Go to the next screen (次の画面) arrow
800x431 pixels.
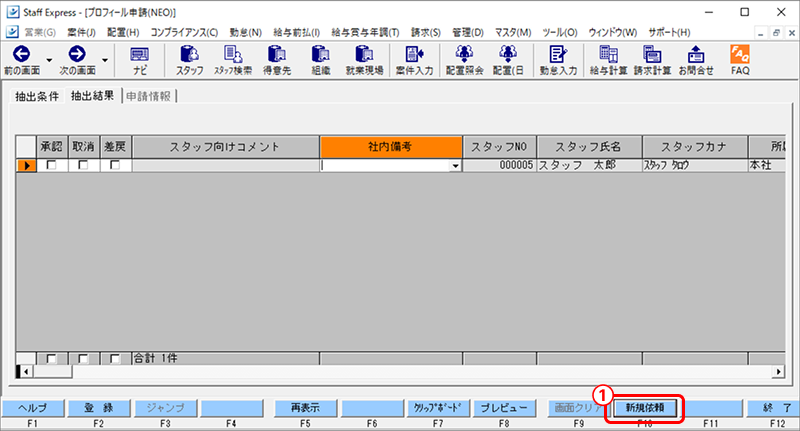coord(77,54)
